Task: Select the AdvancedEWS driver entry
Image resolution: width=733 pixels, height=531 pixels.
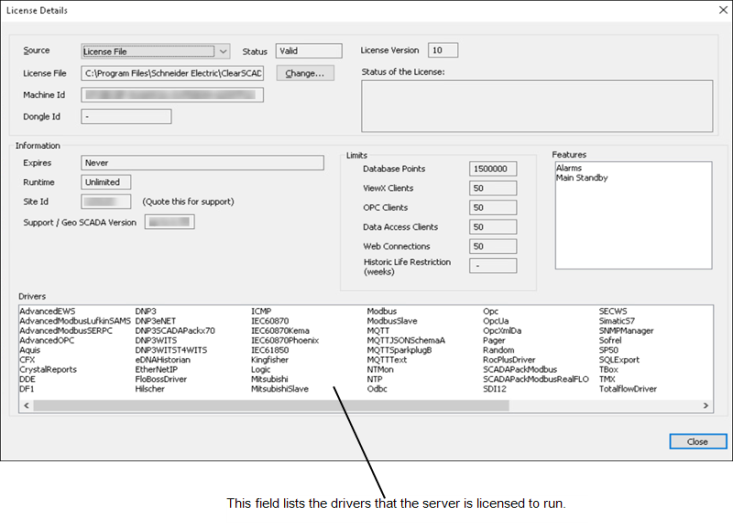Action: point(47,311)
